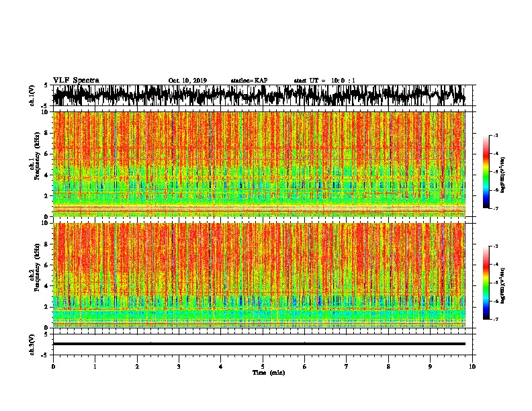Click the time axis tick label "8"
Image resolution: width=532 pixels, height=411 pixels.
coord(388,367)
